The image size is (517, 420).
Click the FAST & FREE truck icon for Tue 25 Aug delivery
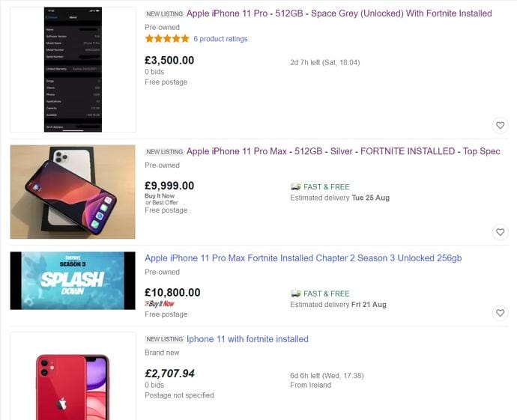coord(295,187)
